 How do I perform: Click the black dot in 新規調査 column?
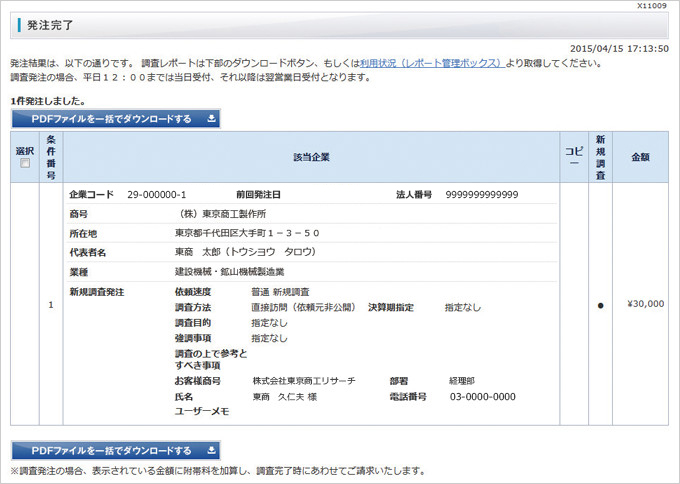600,305
